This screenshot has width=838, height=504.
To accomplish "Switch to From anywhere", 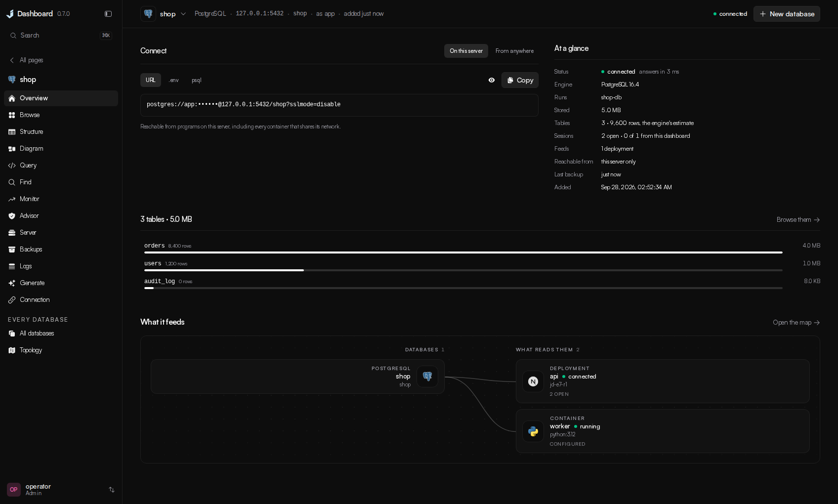I will pos(514,51).
